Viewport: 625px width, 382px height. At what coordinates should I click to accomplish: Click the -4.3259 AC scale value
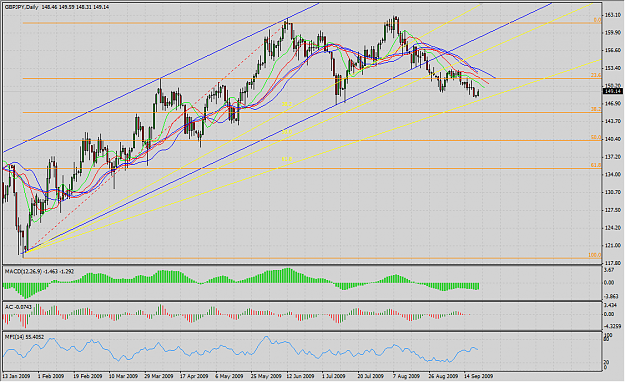(613, 326)
